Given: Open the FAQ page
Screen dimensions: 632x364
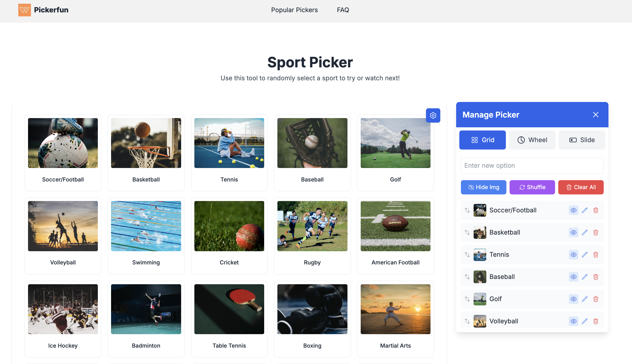Looking at the screenshot, I should point(343,10).
